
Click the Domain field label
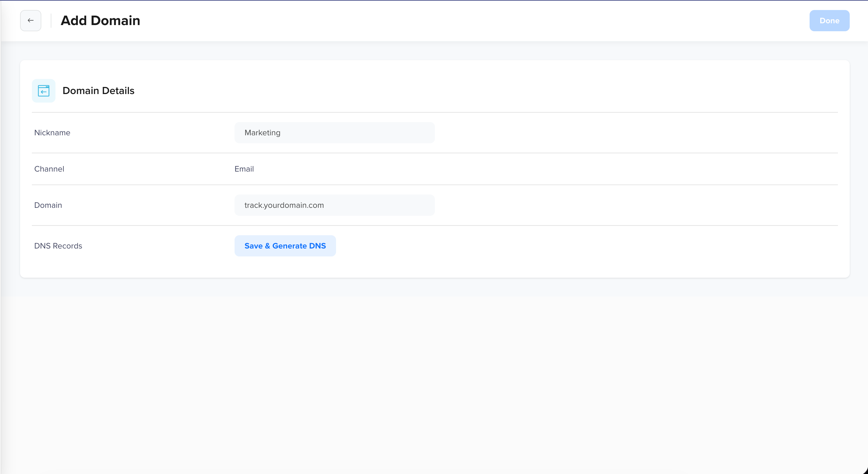tap(48, 205)
